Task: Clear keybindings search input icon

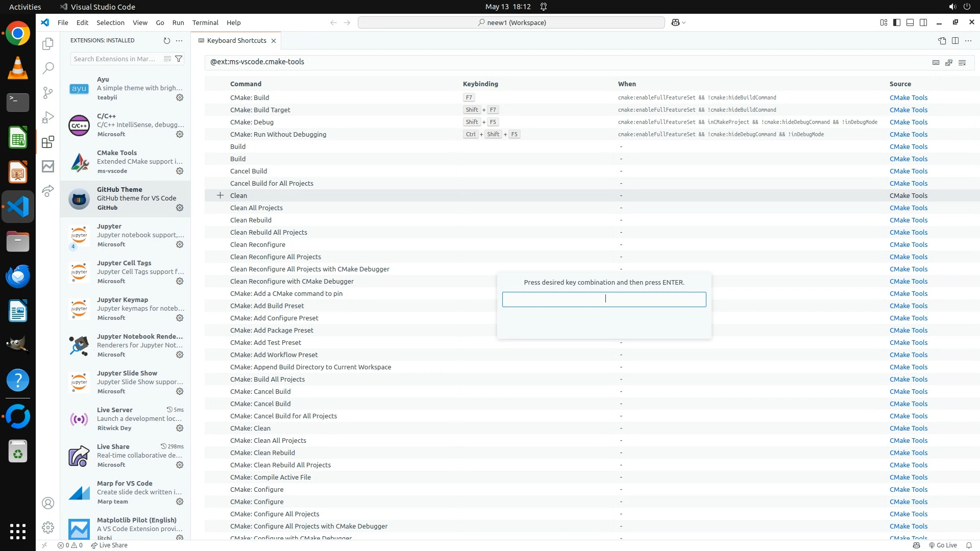Action: 962,62
